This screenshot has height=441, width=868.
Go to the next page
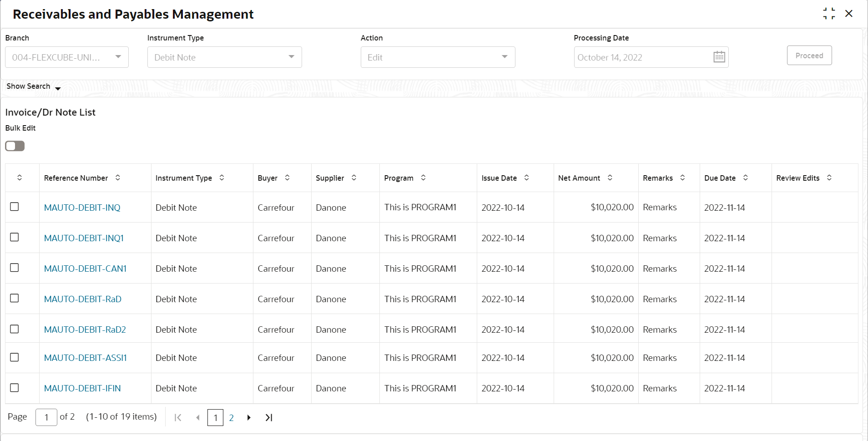click(249, 417)
